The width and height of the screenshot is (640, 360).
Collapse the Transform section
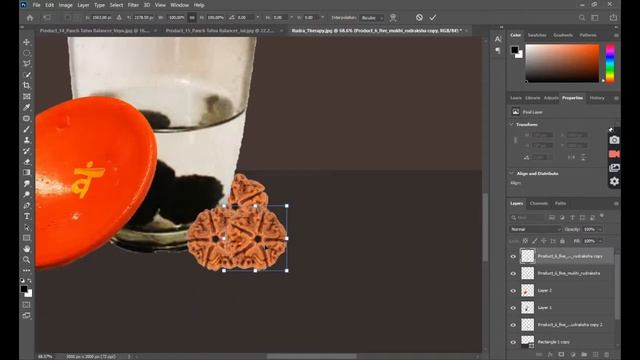coord(511,124)
